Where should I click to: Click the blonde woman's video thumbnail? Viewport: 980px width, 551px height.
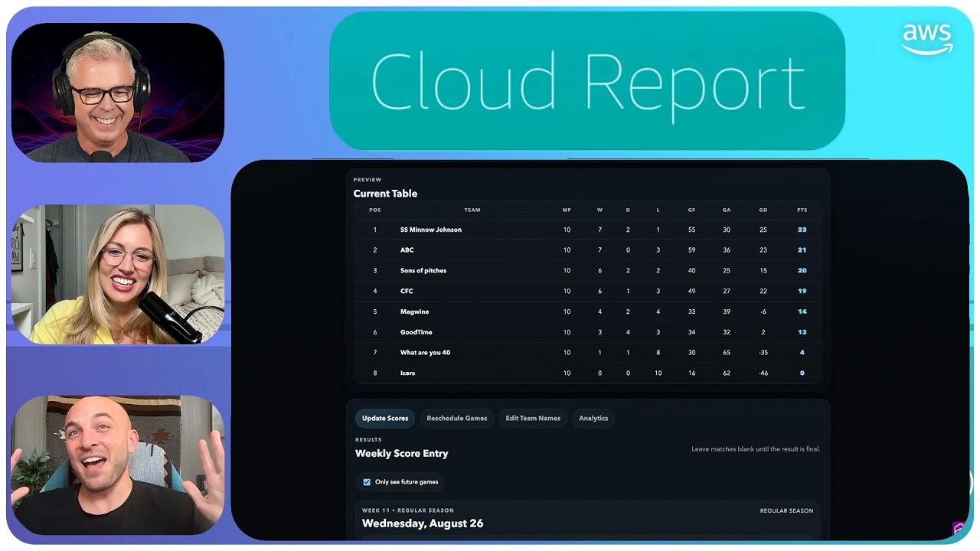[118, 274]
